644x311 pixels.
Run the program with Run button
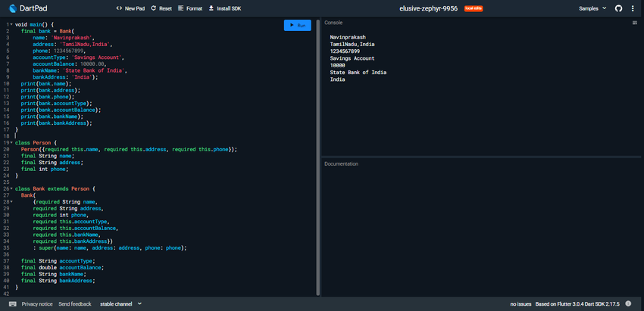(x=297, y=26)
